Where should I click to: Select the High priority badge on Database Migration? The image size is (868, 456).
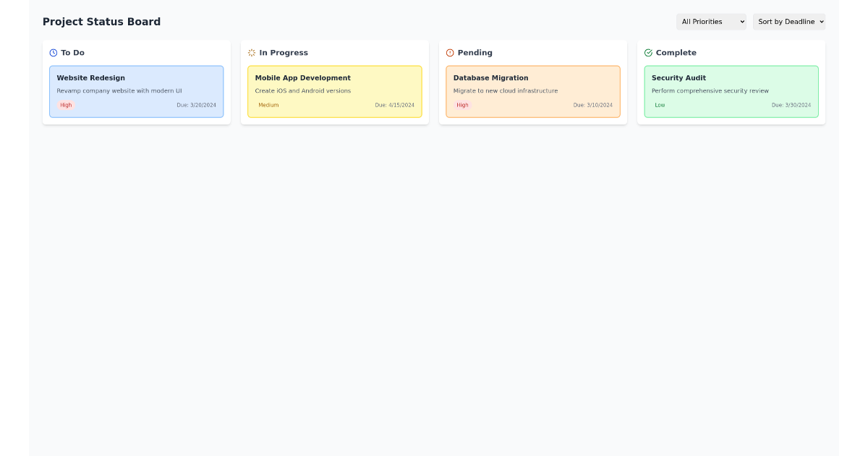click(462, 105)
